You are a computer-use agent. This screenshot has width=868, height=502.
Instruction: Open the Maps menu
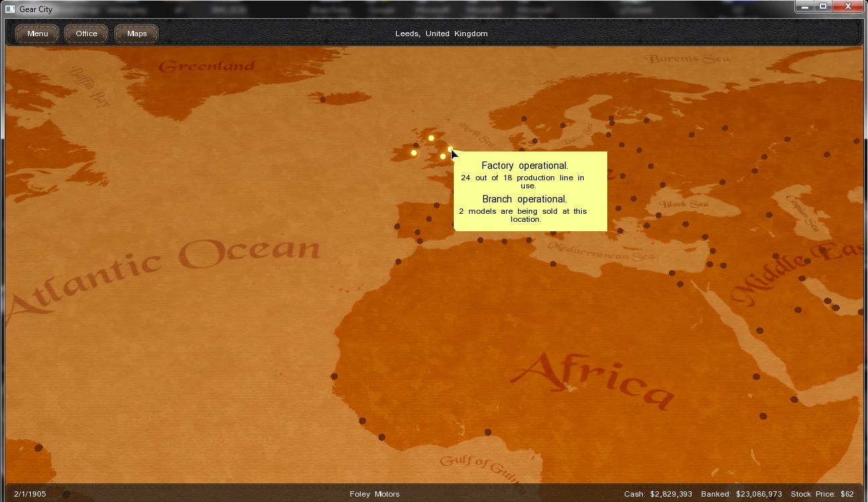pyautogui.click(x=137, y=34)
